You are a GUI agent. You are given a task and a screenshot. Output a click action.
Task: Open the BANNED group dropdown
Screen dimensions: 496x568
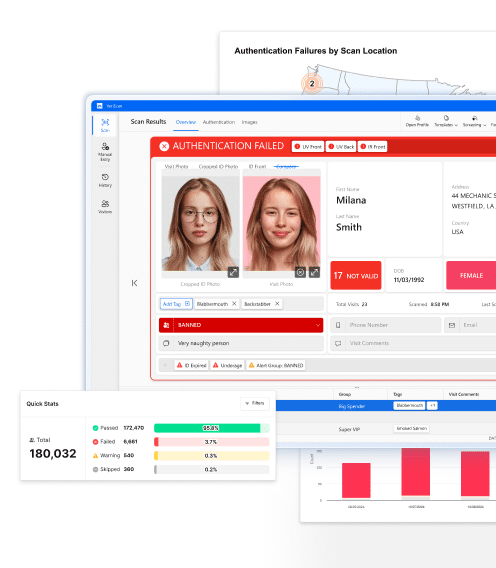pos(241,325)
